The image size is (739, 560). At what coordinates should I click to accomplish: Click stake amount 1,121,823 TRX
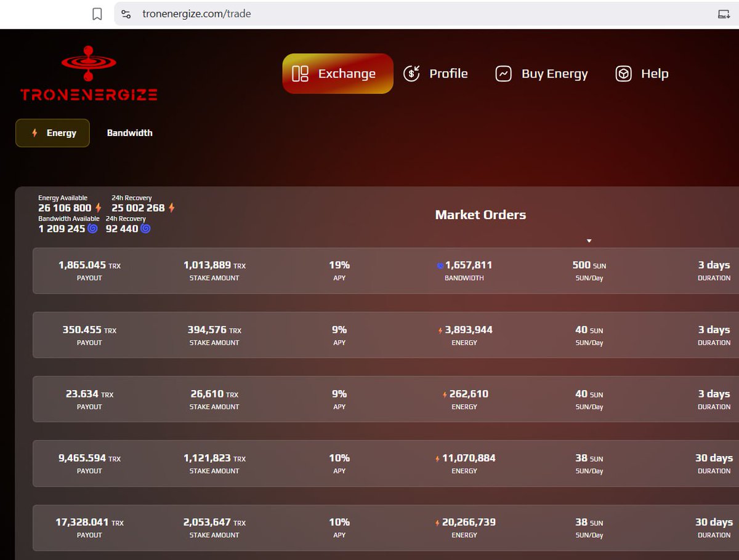point(214,458)
